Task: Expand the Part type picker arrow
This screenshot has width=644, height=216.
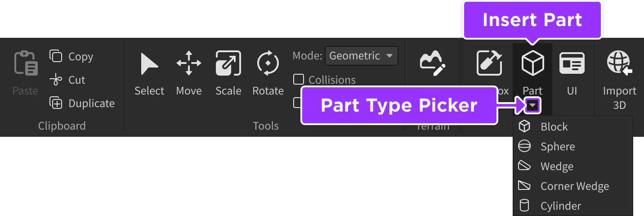Action: 532,106
